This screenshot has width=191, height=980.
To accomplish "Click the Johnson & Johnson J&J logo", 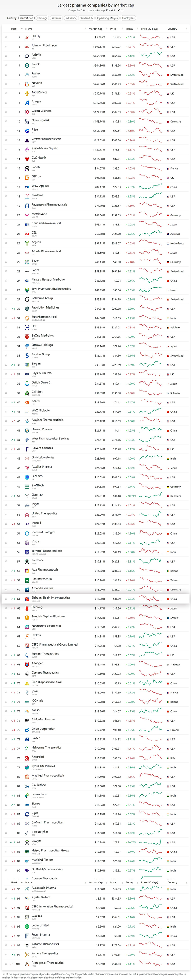I will coord(27,47).
